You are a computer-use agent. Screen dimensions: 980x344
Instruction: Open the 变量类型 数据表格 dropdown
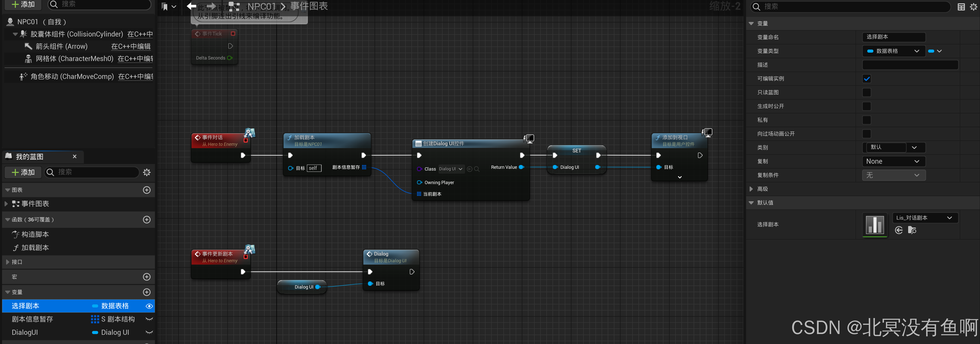click(893, 51)
